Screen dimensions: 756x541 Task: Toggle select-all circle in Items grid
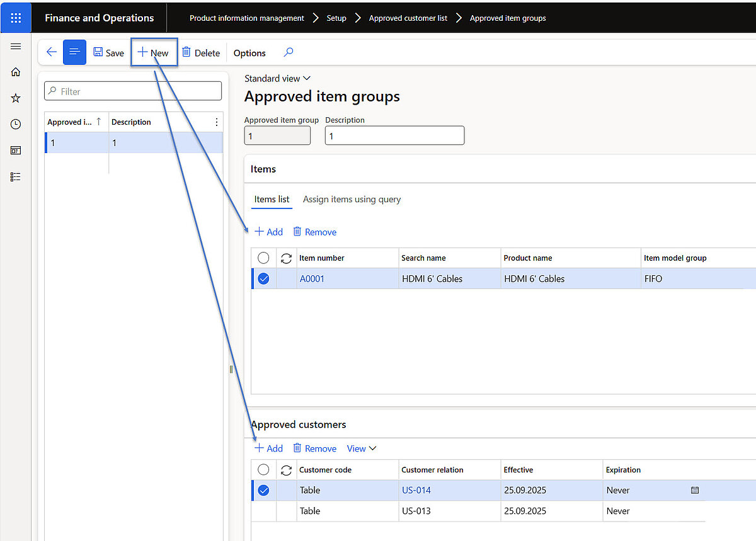click(x=263, y=258)
